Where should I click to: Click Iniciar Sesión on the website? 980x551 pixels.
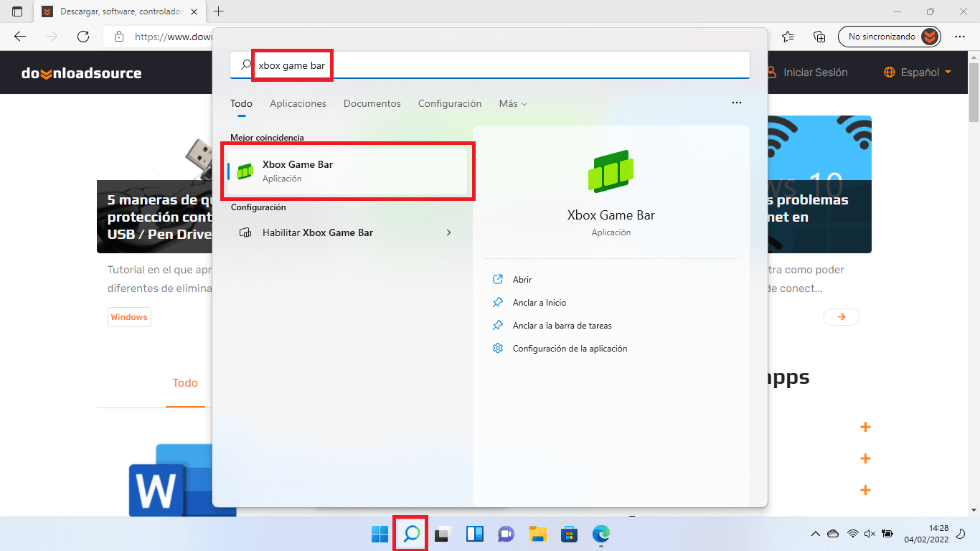click(x=815, y=72)
